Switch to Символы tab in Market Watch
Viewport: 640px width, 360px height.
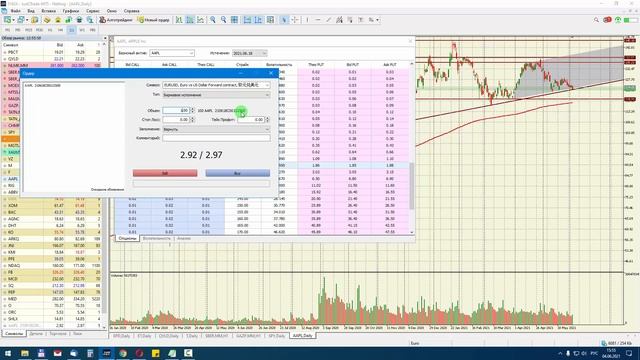[x=14, y=334]
